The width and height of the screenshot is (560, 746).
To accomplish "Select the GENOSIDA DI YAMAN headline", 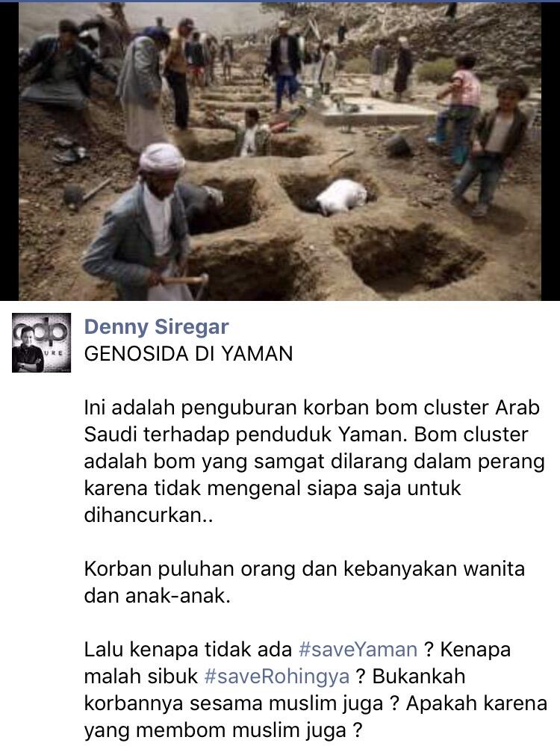I will click(188, 354).
